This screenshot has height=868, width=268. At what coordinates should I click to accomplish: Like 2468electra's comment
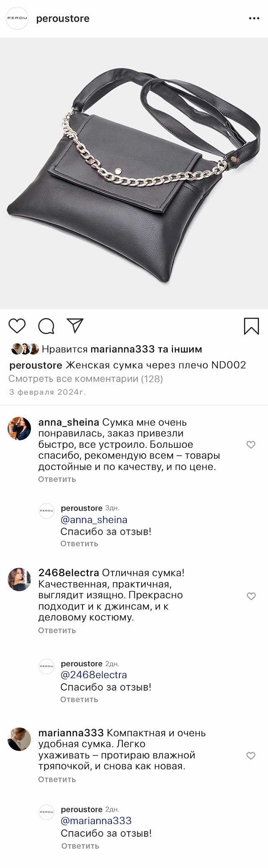coord(251,596)
